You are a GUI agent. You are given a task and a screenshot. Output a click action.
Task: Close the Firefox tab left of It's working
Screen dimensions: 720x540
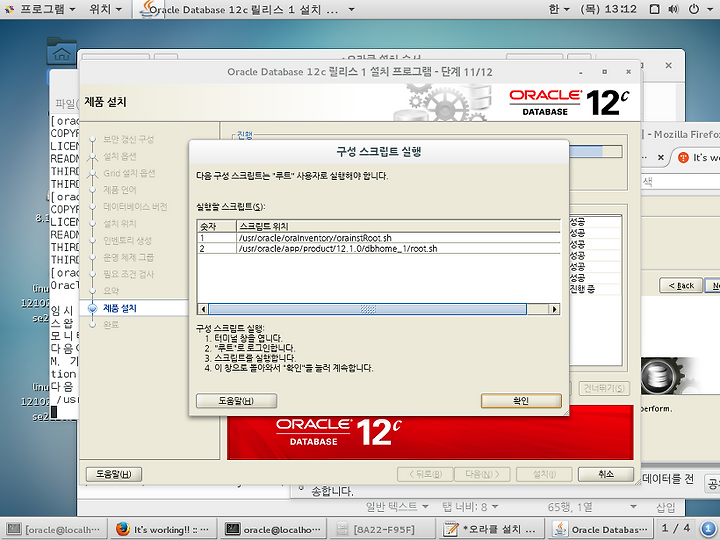[x=661, y=158]
